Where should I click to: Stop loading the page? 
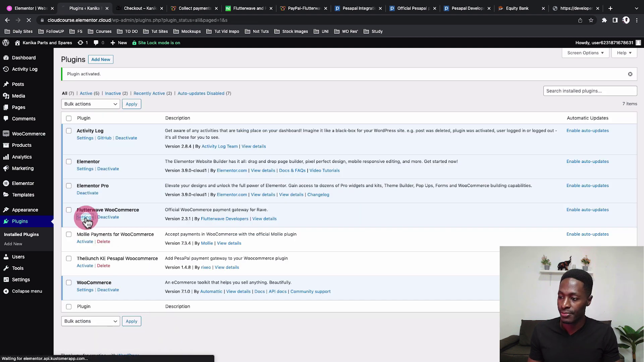click(29, 20)
